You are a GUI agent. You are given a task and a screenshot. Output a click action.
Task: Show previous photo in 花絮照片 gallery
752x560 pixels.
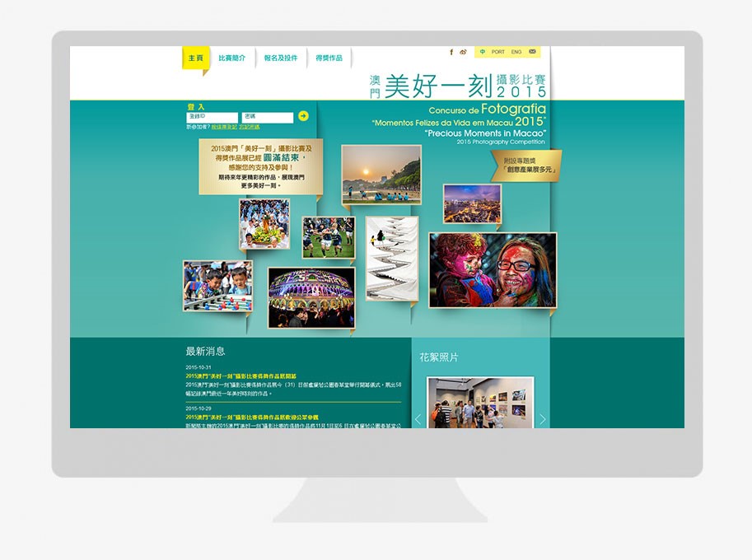418,419
